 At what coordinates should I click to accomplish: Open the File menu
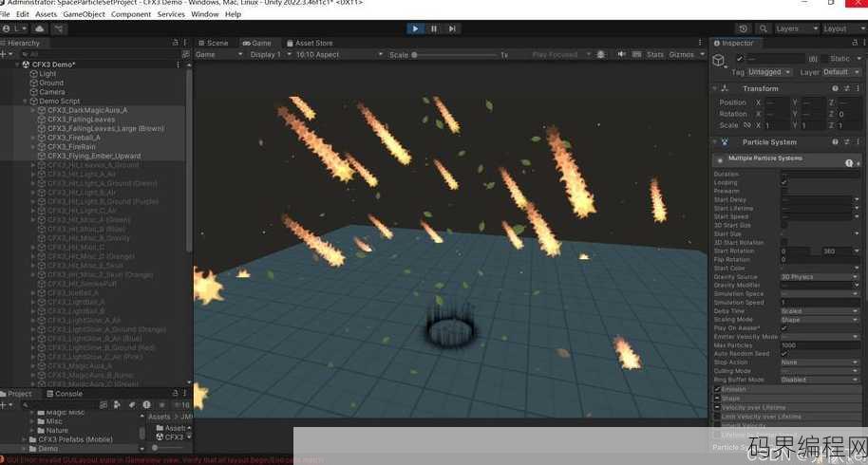[5, 14]
